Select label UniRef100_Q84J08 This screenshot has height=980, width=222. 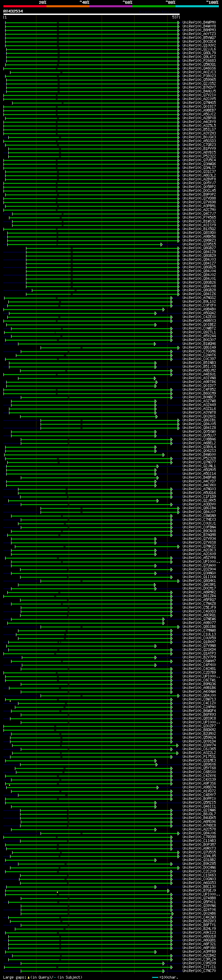coord(199,286)
